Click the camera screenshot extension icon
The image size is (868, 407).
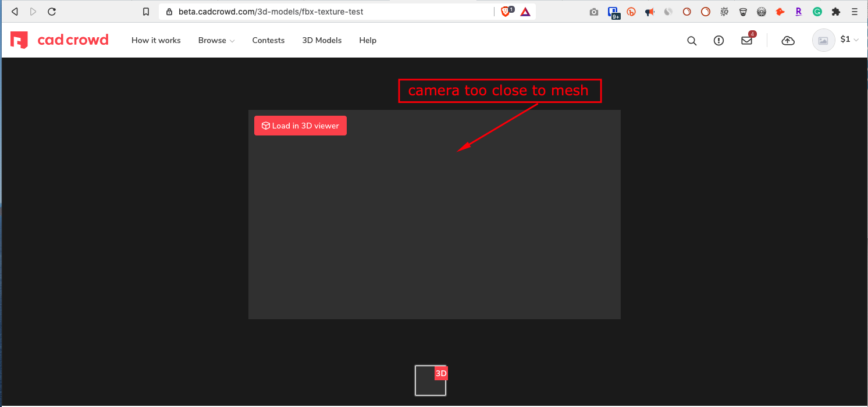click(x=594, y=12)
